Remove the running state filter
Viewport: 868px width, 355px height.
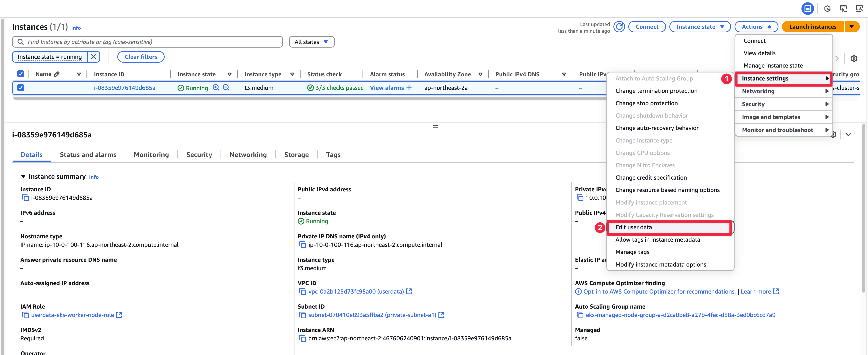(x=93, y=57)
